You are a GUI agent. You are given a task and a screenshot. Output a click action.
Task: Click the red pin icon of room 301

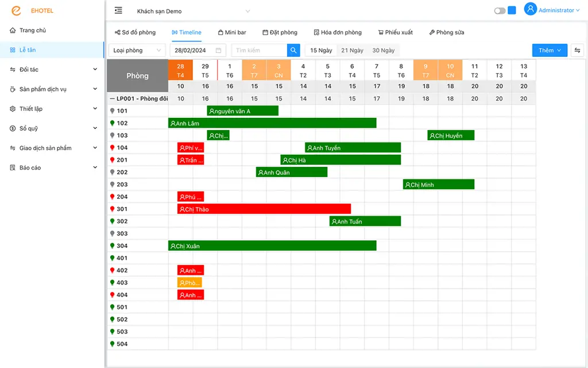point(112,209)
